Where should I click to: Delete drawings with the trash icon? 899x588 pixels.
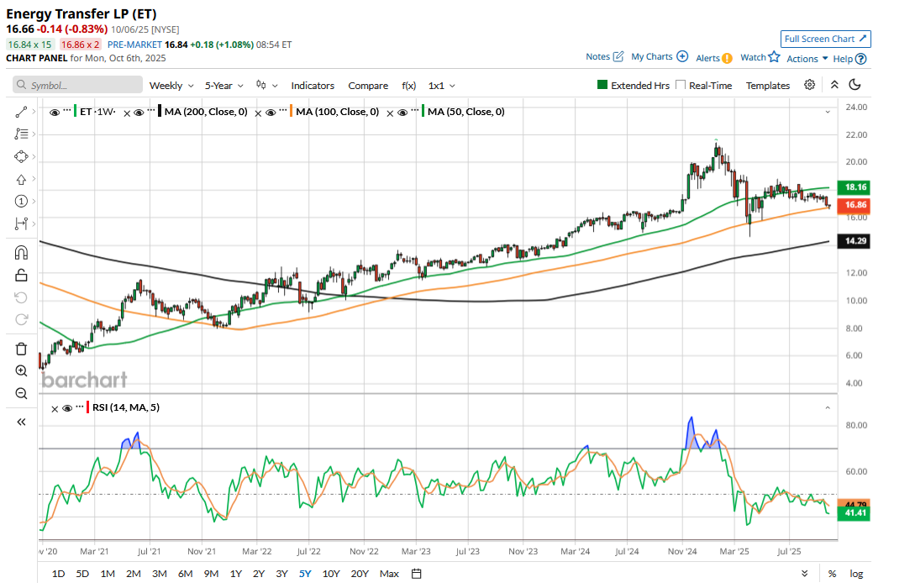(x=21, y=349)
